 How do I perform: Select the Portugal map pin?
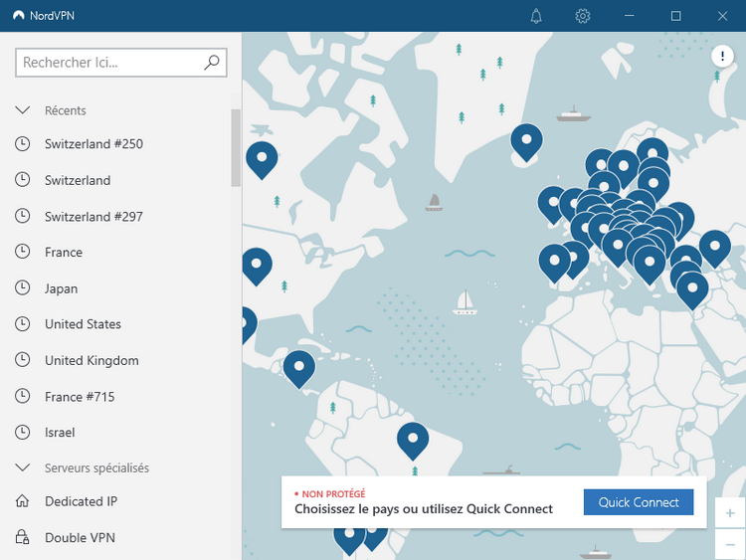tap(554, 262)
